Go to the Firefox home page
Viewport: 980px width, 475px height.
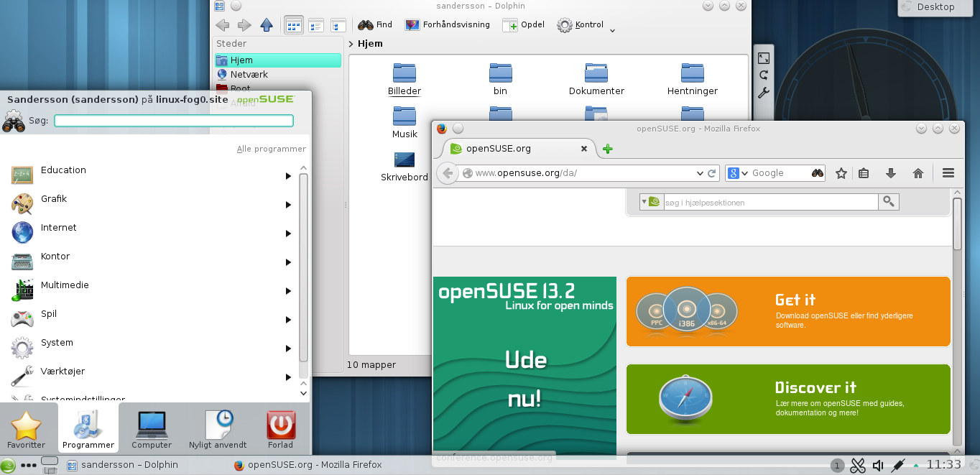pos(917,173)
